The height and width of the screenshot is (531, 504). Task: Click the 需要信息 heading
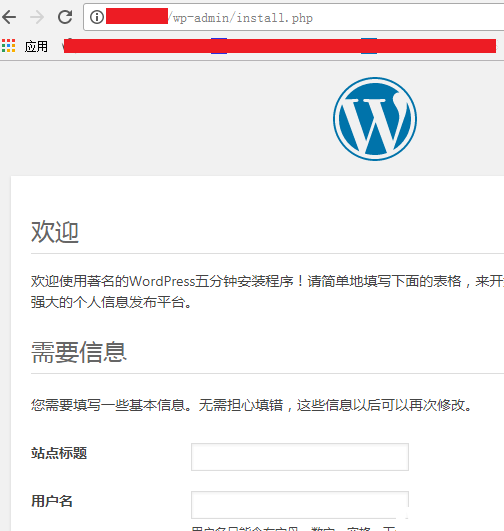[79, 352]
